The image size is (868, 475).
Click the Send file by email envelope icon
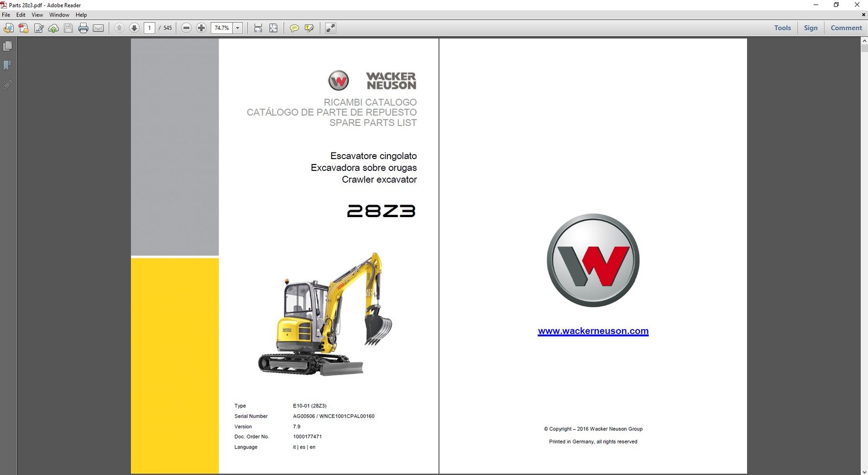pos(98,28)
